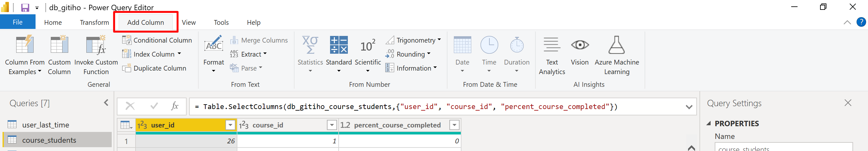
Task: Collapse the ribbon
Action: [x=847, y=23]
